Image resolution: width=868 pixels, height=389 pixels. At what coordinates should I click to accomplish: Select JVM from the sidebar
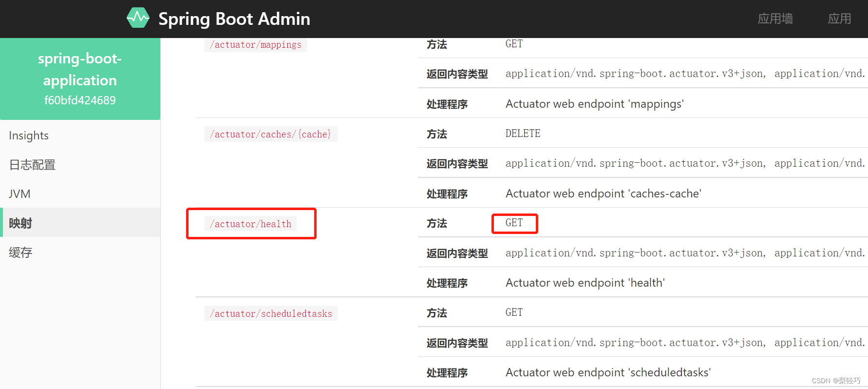point(19,194)
